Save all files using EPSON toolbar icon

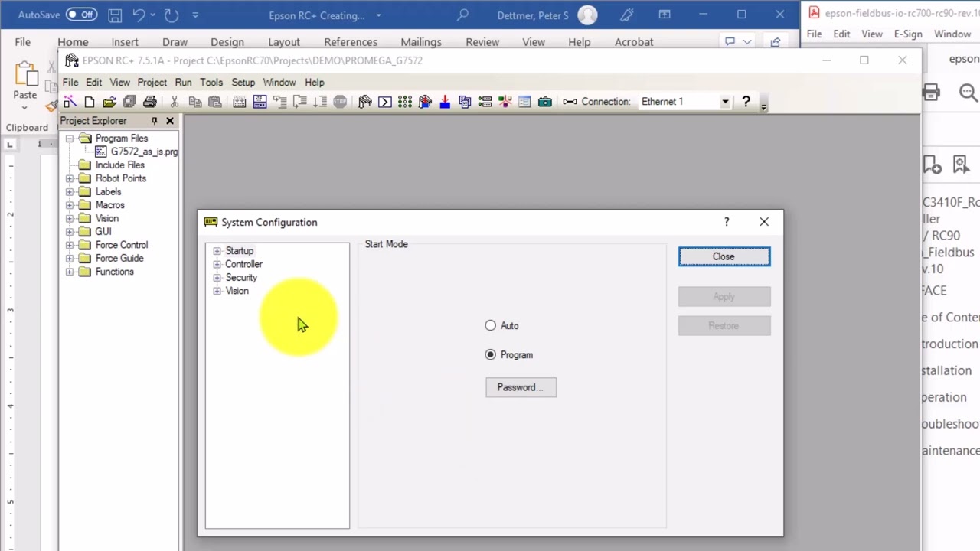coord(129,102)
